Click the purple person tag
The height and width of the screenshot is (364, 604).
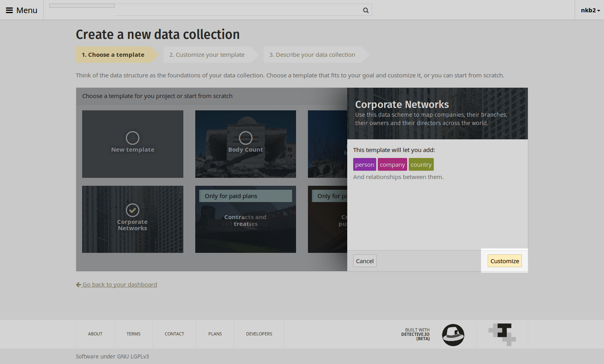click(365, 164)
